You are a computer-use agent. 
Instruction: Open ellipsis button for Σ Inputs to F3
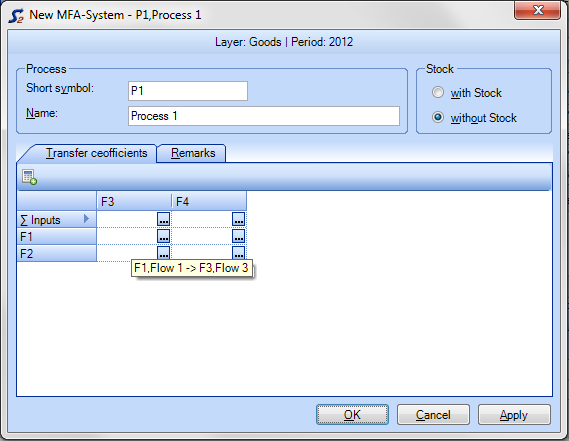(x=163, y=219)
